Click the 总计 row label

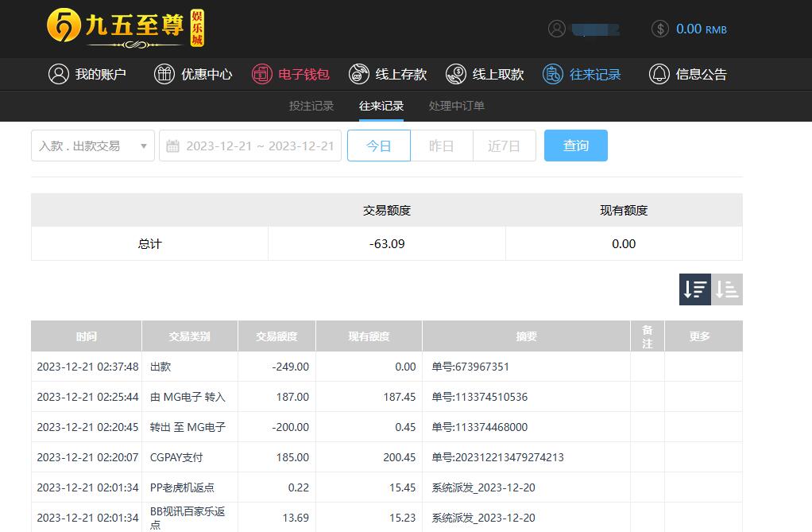[149, 243]
